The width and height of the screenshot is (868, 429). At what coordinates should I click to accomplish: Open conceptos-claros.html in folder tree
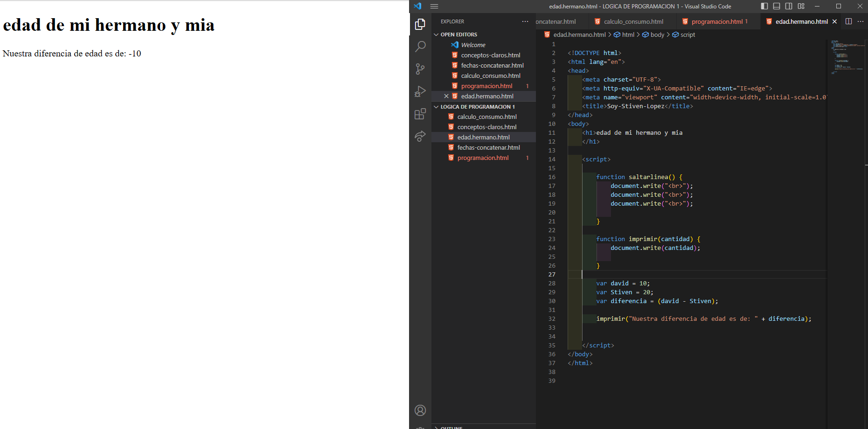click(486, 127)
